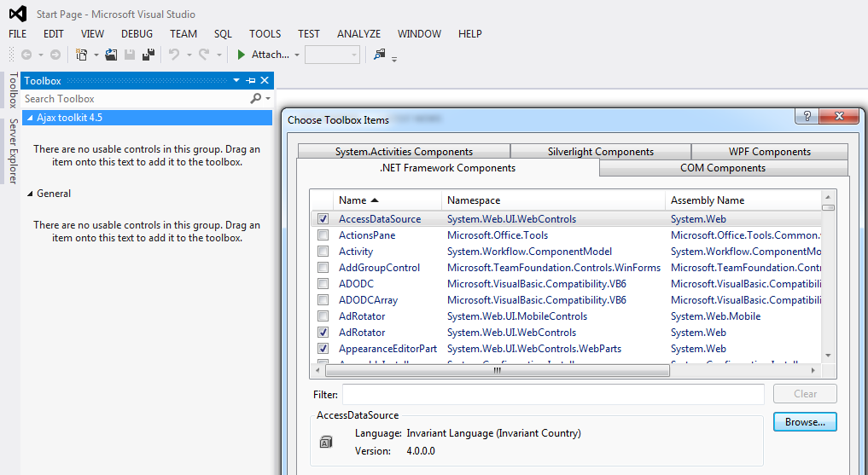Image resolution: width=868 pixels, height=475 pixels.
Task: Click the Namespace column header
Action: tap(553, 200)
